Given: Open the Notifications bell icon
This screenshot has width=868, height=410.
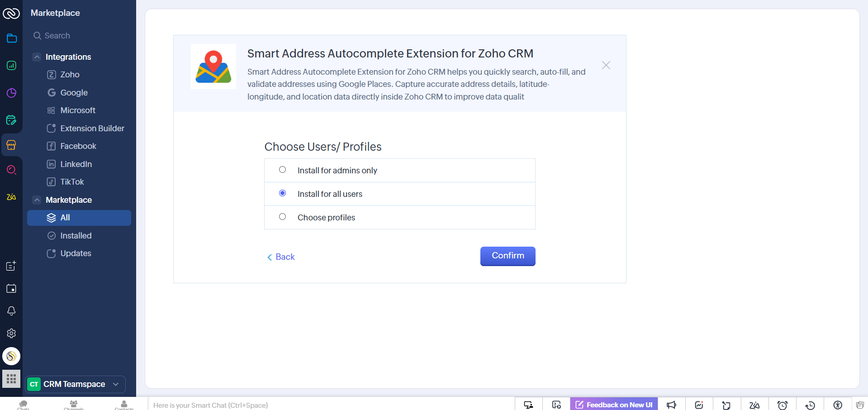Looking at the screenshot, I should tap(11, 311).
